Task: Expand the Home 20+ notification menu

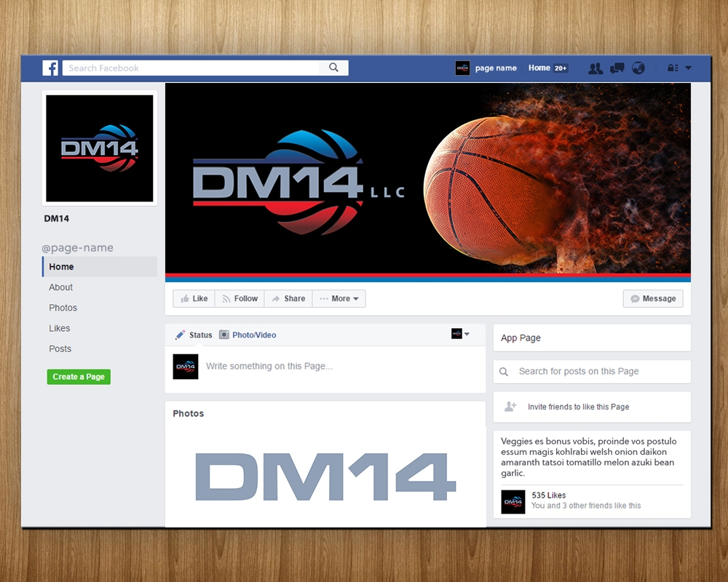Action: pos(547,68)
